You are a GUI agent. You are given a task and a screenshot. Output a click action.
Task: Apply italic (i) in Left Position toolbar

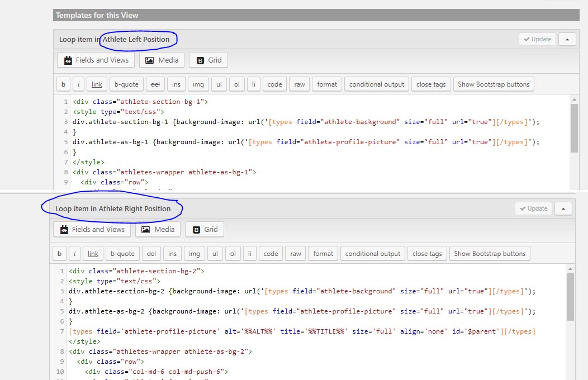click(78, 84)
